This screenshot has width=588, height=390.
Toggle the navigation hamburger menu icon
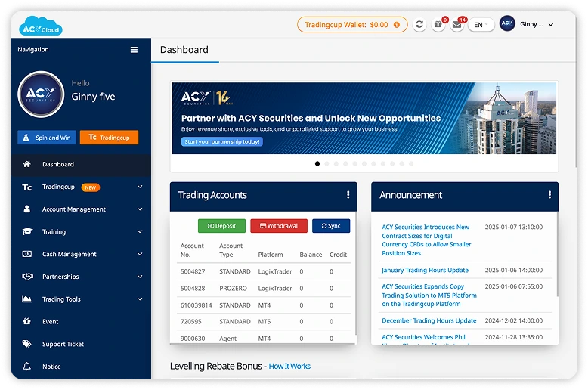(x=134, y=50)
